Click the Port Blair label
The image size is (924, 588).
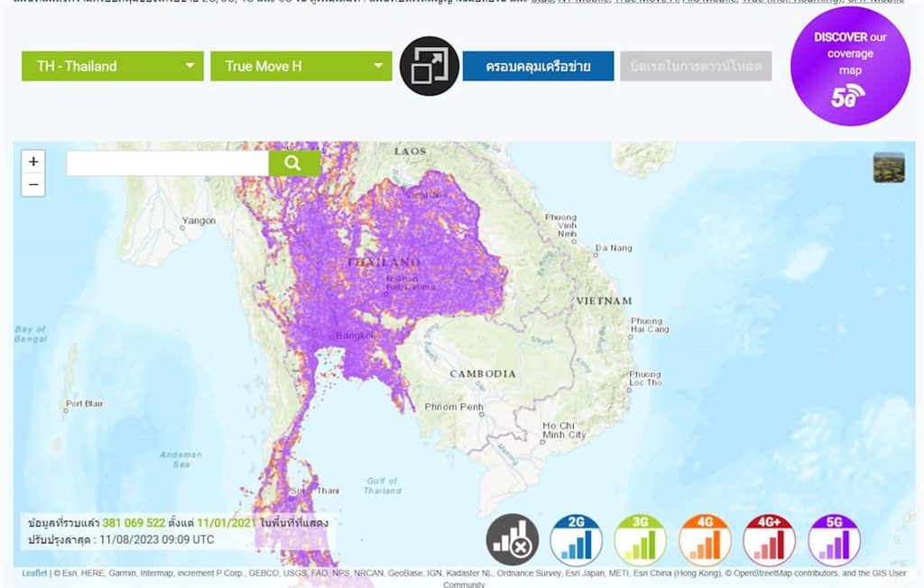click(x=84, y=404)
